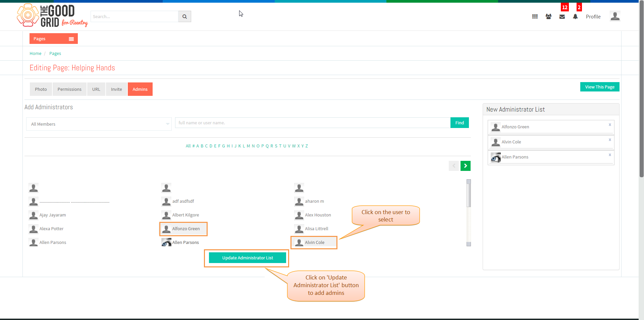Click the Update Administrator List button
Viewport: 644px width, 320px height.
coord(248,258)
